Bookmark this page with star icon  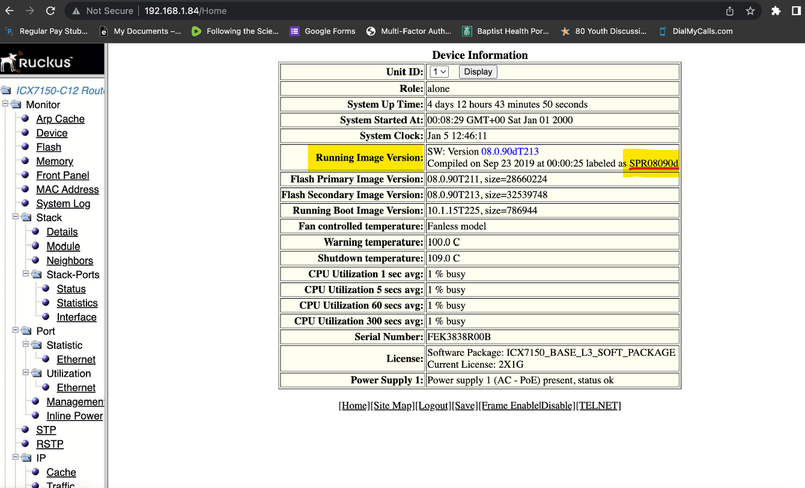tap(750, 11)
